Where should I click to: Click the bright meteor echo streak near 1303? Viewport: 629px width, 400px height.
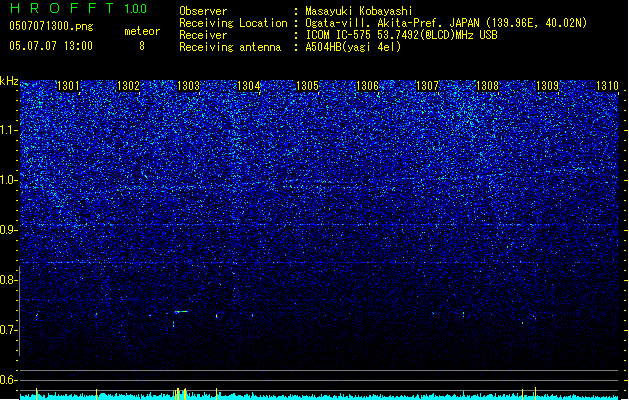(181, 311)
